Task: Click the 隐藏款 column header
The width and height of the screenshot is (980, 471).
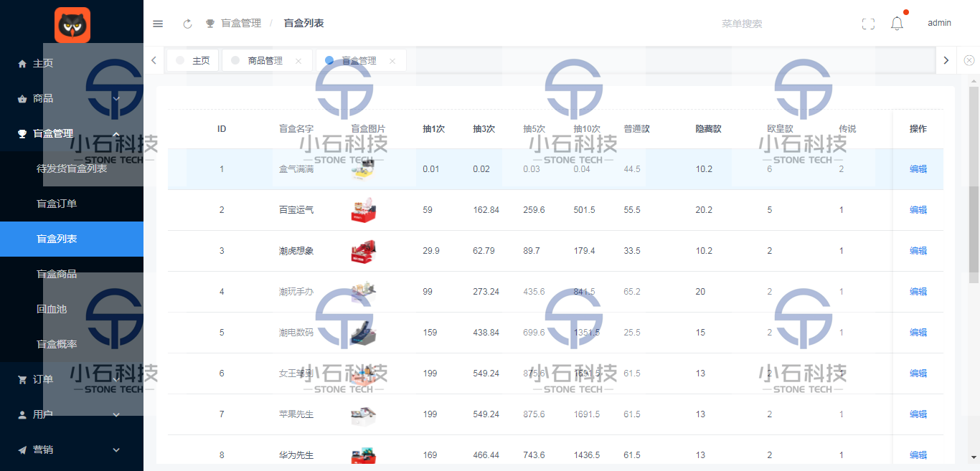Action: pos(708,129)
